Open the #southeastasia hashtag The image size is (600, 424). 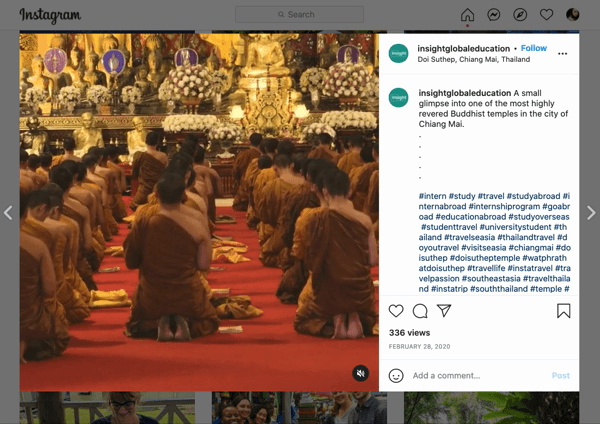click(x=491, y=279)
